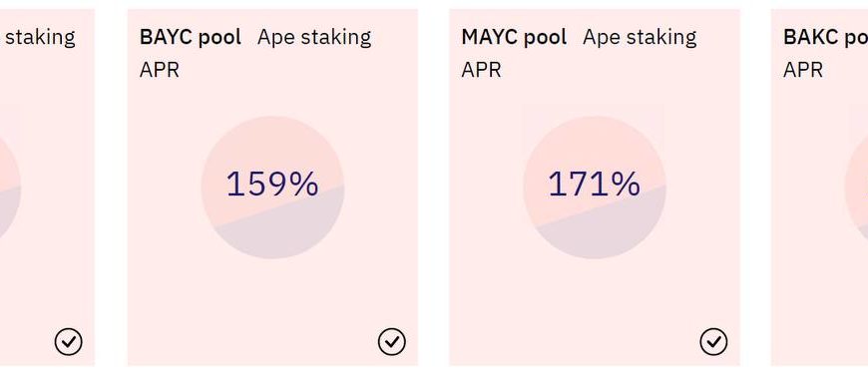Click the APR label under MAYC pool
This screenshot has width=868, height=380.
pos(481,70)
